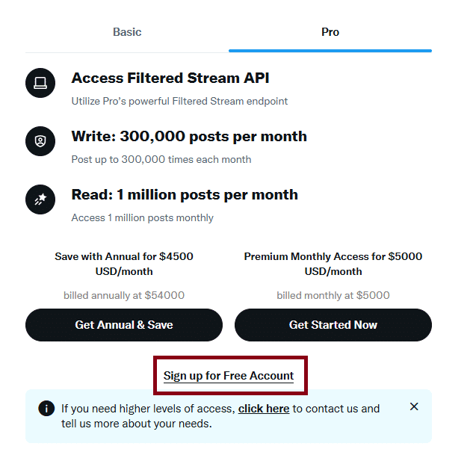Select the Pro tab

(330, 32)
